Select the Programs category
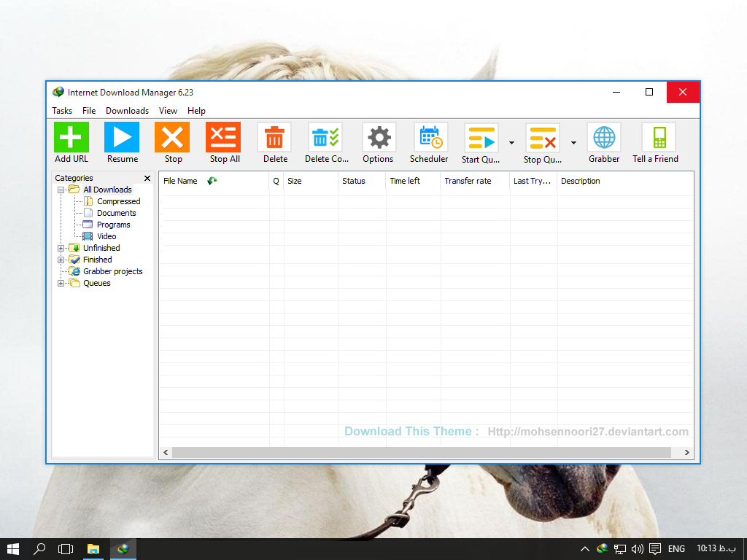 click(113, 225)
